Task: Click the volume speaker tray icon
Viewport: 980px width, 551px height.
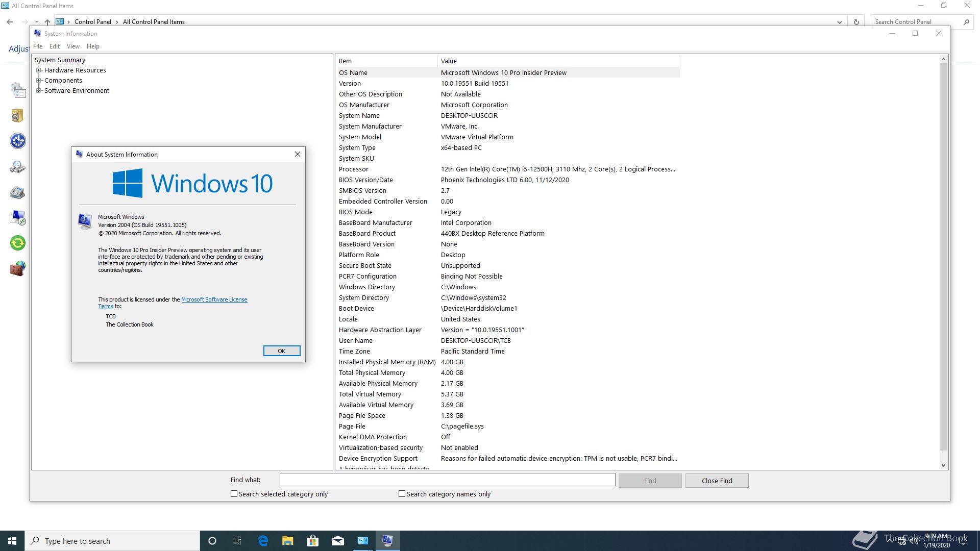Action: coord(914,541)
